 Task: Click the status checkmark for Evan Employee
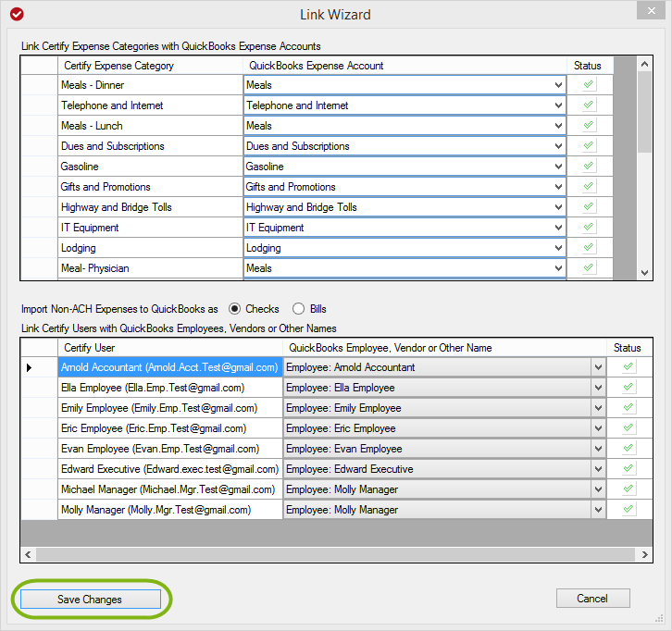coord(628,448)
